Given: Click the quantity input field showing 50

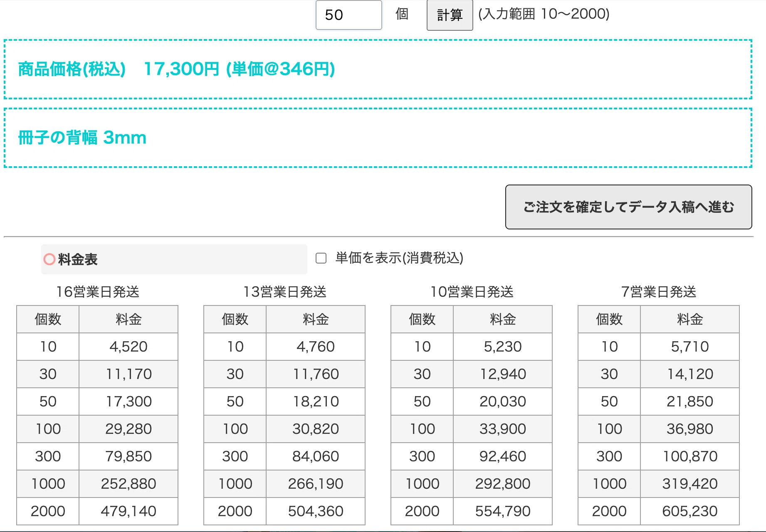Looking at the screenshot, I should coord(348,15).
